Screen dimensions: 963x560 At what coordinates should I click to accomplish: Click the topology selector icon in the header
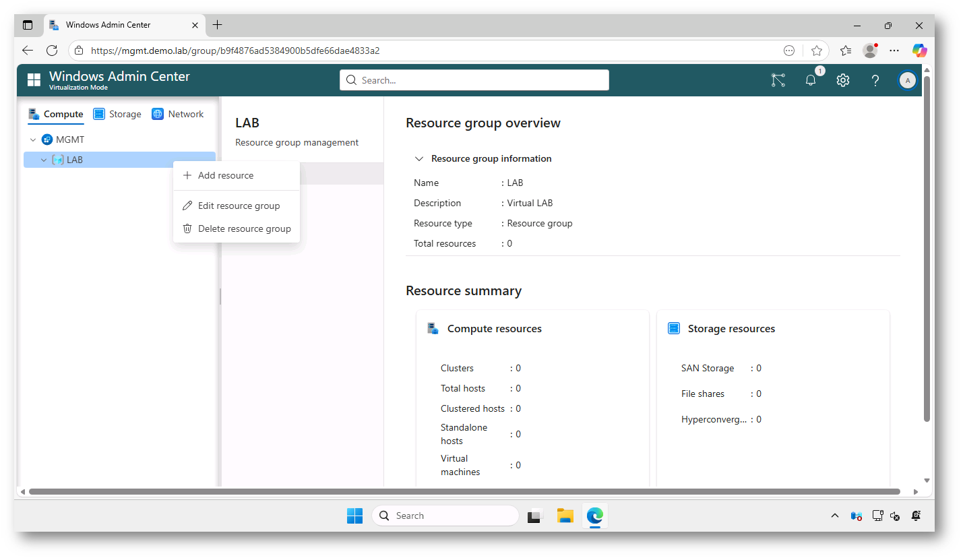778,80
